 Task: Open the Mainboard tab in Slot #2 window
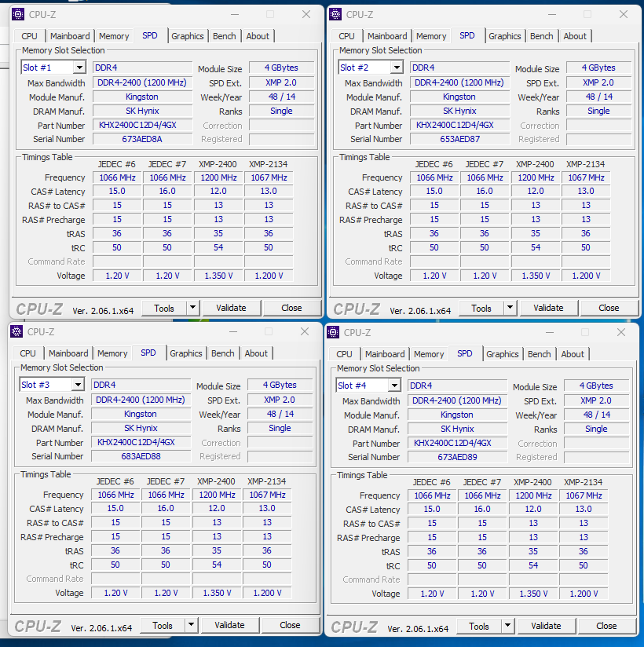pyautogui.click(x=387, y=36)
